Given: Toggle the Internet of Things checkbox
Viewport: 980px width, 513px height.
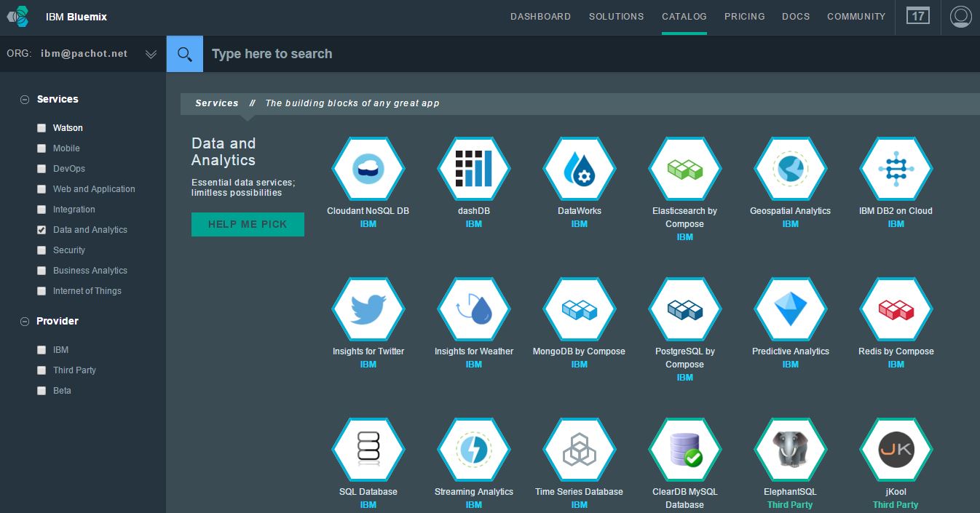Looking at the screenshot, I should click(x=42, y=291).
